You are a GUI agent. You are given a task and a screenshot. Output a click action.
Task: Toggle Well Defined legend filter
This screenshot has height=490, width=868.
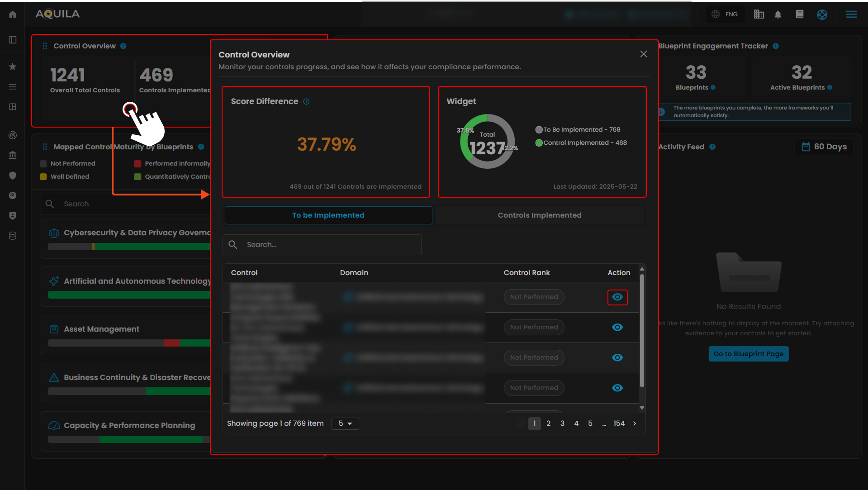click(65, 177)
